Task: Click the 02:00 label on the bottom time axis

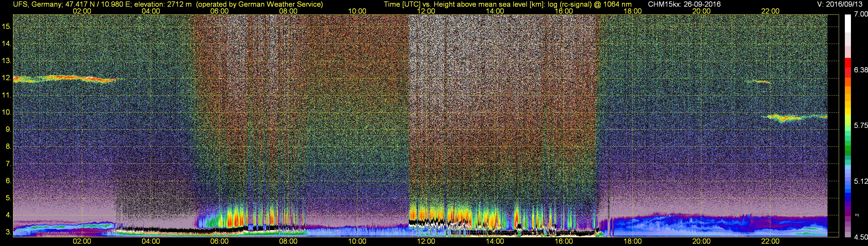Action: pos(82,241)
